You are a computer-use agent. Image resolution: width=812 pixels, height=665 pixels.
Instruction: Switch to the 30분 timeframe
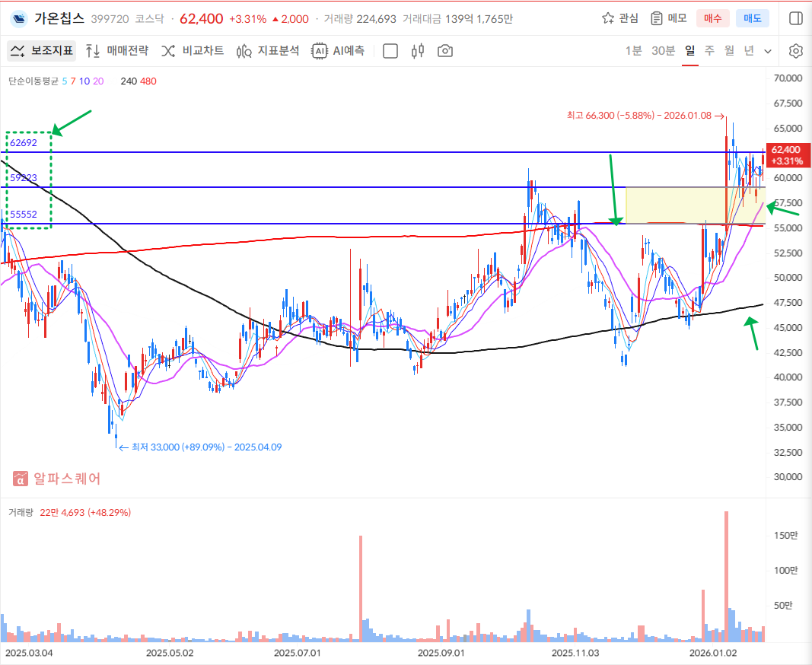click(x=663, y=51)
